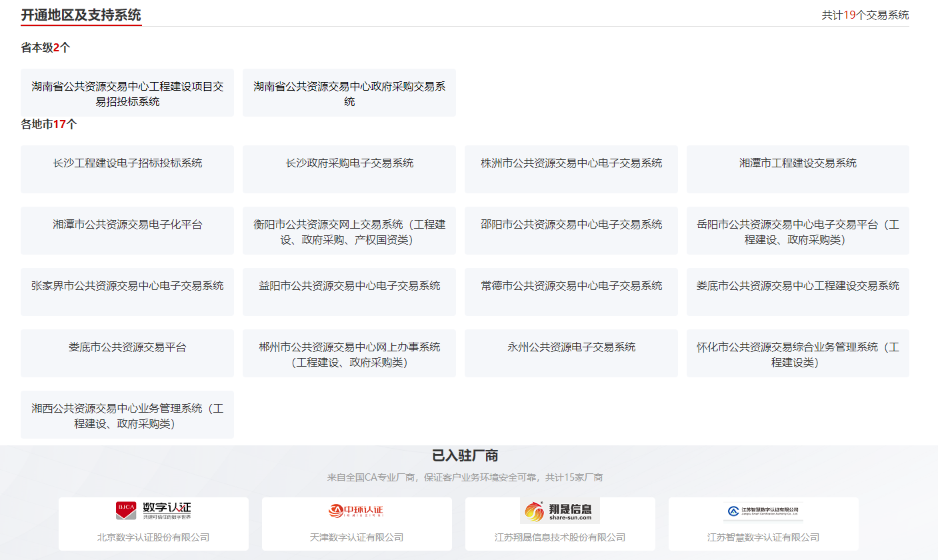
Task: Open 株洲市公共资源交易中心电子交易系统
Action: click(x=571, y=169)
